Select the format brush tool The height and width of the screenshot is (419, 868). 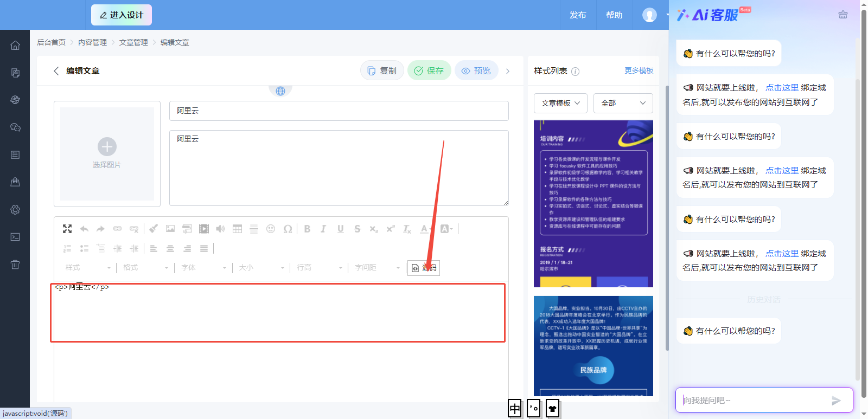[154, 229]
